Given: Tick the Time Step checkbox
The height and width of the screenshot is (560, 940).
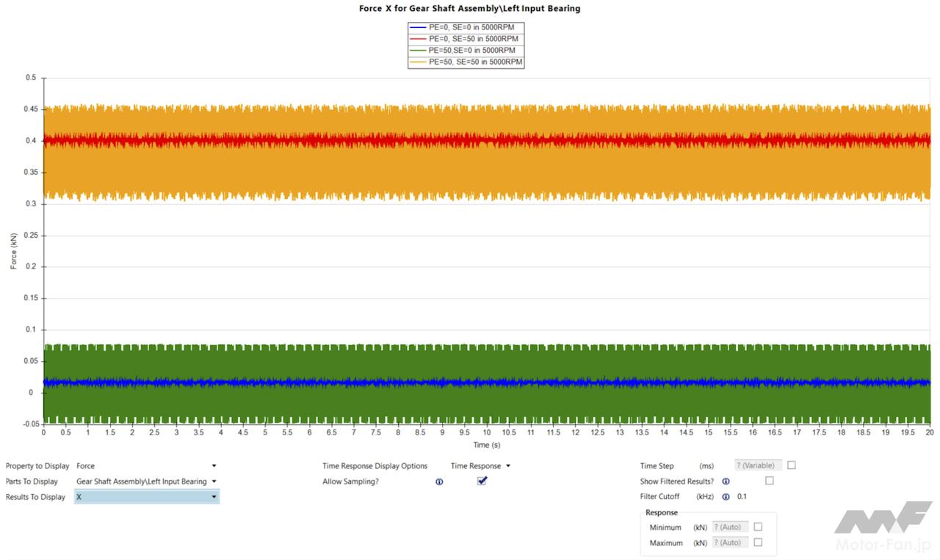Looking at the screenshot, I should click(792, 465).
